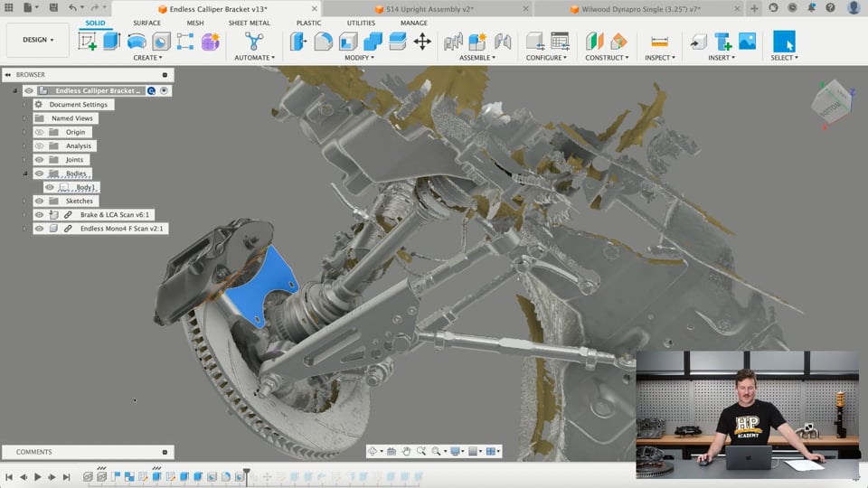Toggle visibility of the Joints folder
The height and width of the screenshot is (488, 868).
[39, 160]
